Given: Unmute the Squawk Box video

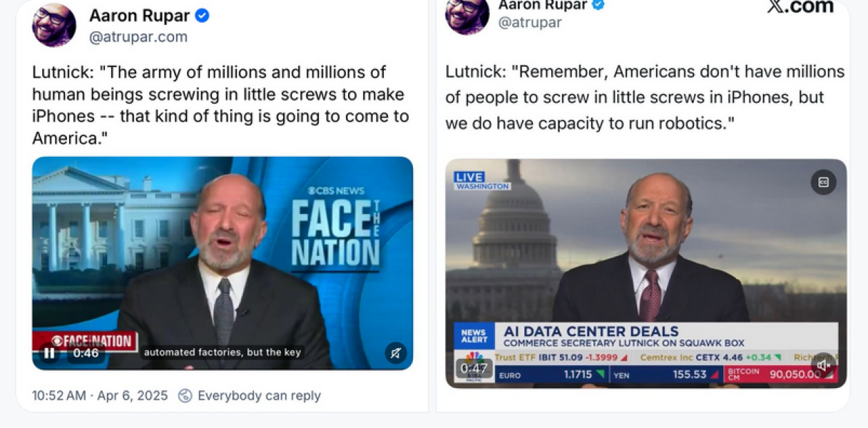Looking at the screenshot, I should [x=823, y=365].
